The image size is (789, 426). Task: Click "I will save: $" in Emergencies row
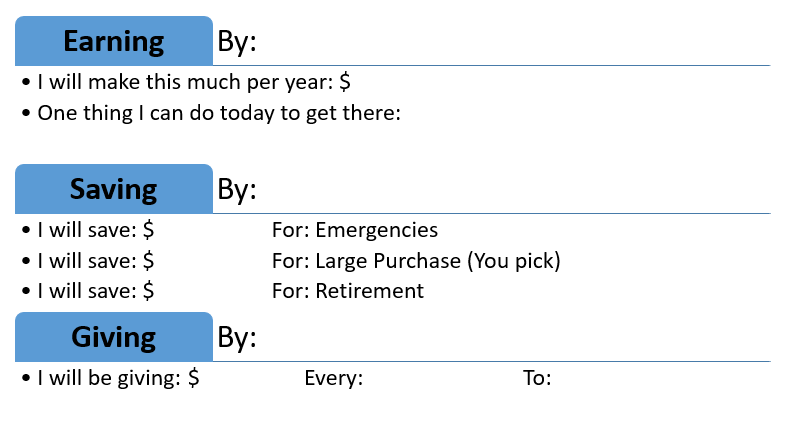tap(95, 231)
